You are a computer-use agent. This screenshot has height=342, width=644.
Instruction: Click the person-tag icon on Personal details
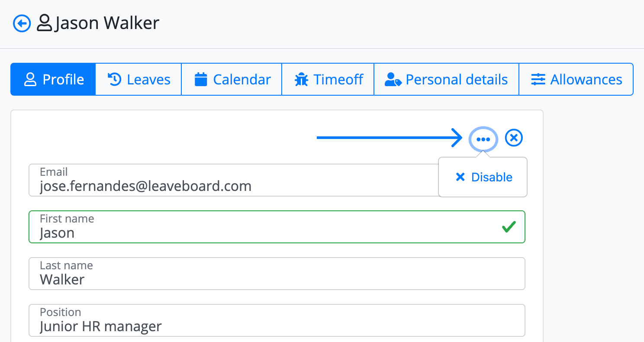393,80
